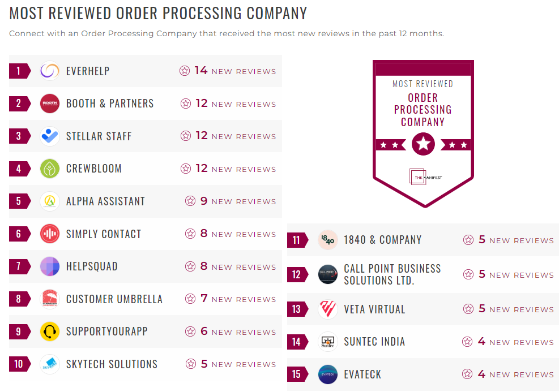
Task: Open the Alpha Assistant company link
Action: pos(105,201)
